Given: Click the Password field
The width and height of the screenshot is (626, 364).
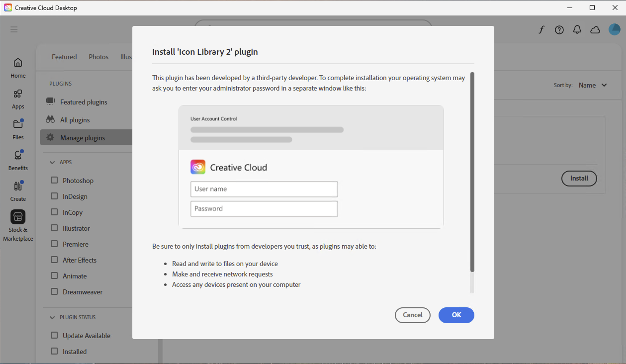Looking at the screenshot, I should point(264,209).
